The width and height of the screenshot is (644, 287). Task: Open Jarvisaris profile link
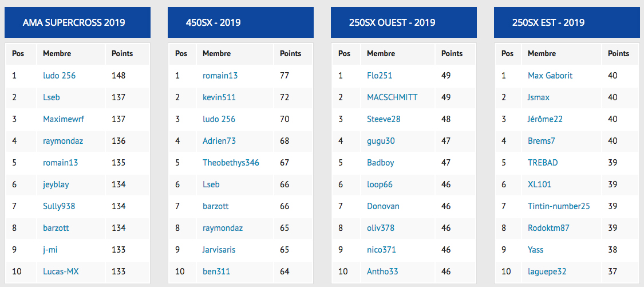[219, 250]
